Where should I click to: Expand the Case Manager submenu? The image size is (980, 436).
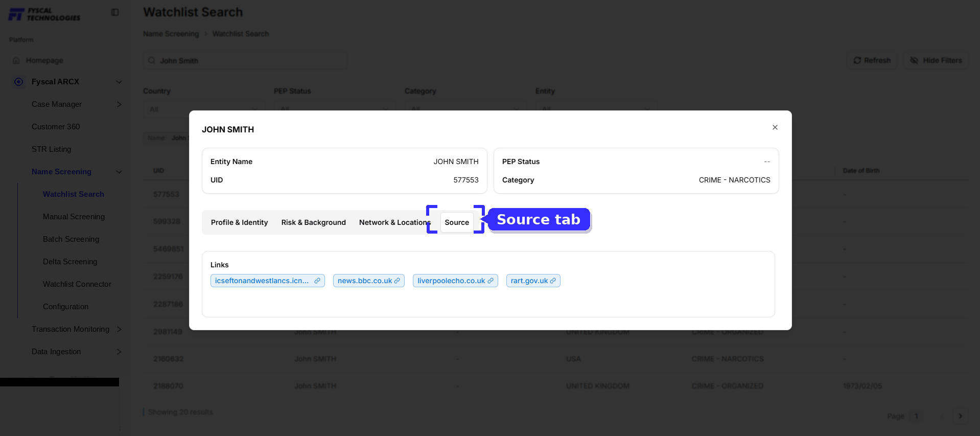[x=119, y=104]
